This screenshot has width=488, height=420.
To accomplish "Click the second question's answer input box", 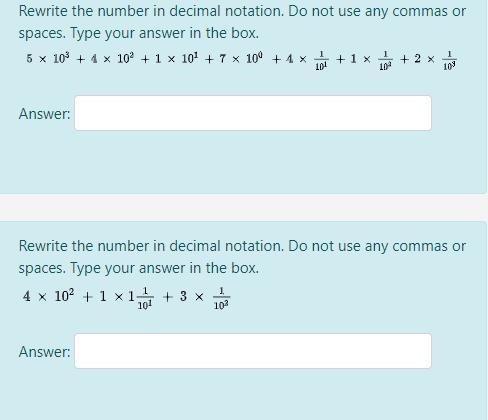I will pos(253,351).
